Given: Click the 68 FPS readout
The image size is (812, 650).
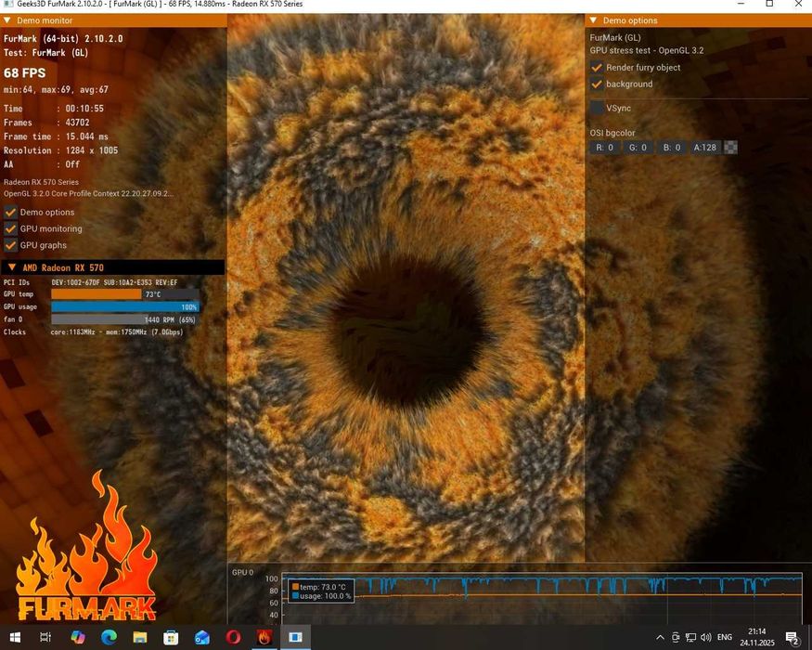Looking at the screenshot, I should pos(24,73).
